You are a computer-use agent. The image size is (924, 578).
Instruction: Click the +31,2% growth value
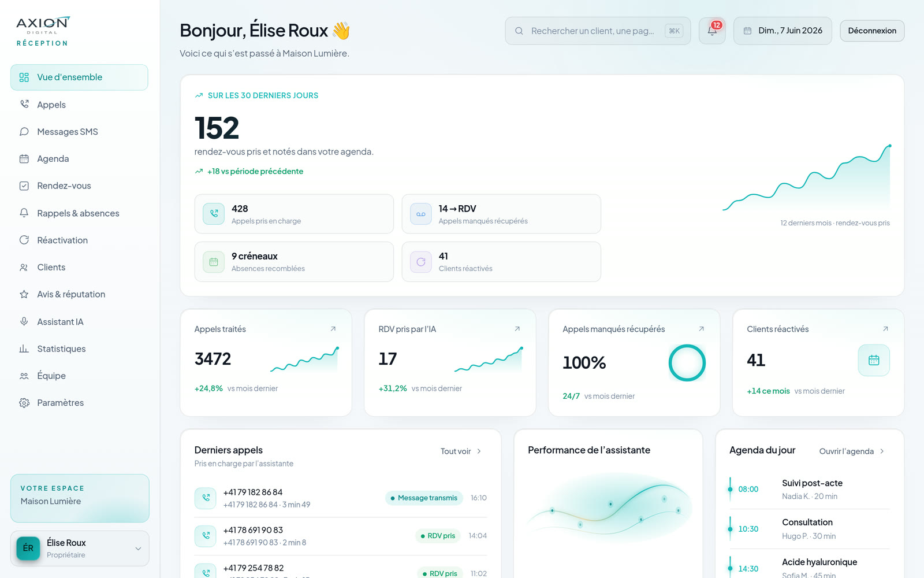[393, 388]
